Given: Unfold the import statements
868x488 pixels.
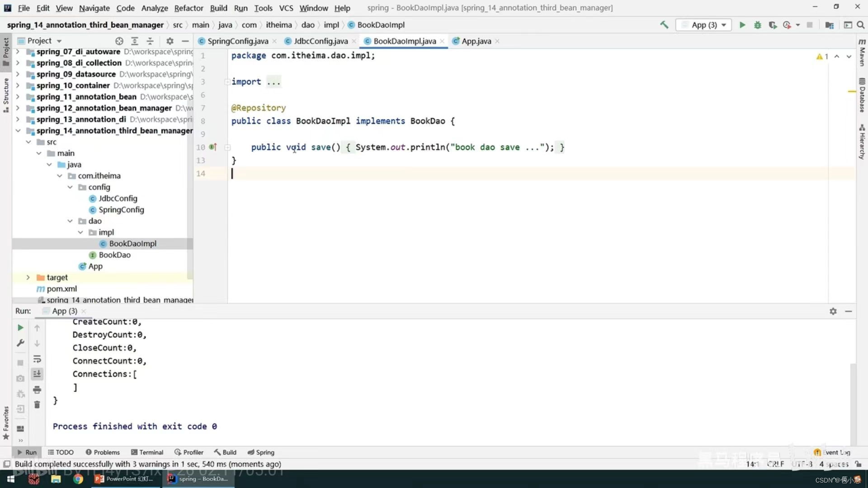Looking at the screenshot, I should (x=227, y=82).
